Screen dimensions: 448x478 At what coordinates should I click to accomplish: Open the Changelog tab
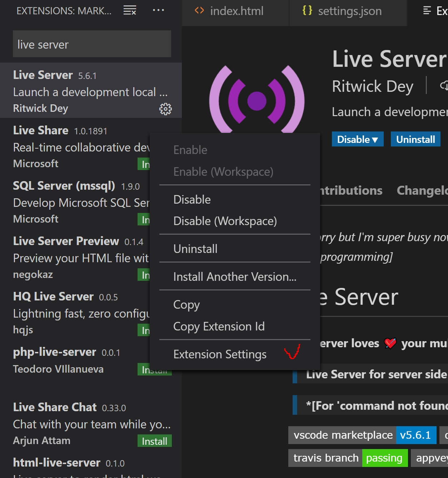tap(422, 190)
